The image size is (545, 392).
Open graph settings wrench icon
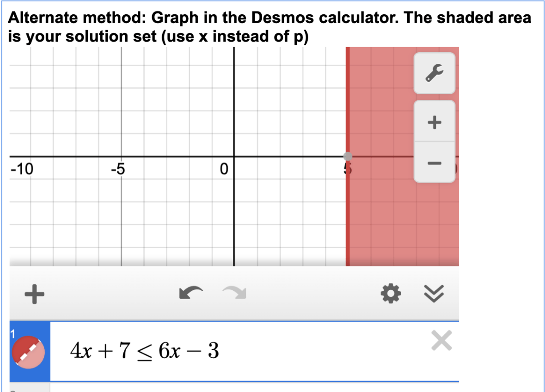(x=435, y=73)
